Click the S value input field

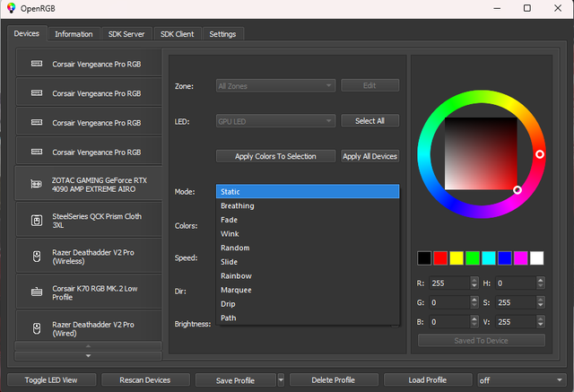[516, 302]
